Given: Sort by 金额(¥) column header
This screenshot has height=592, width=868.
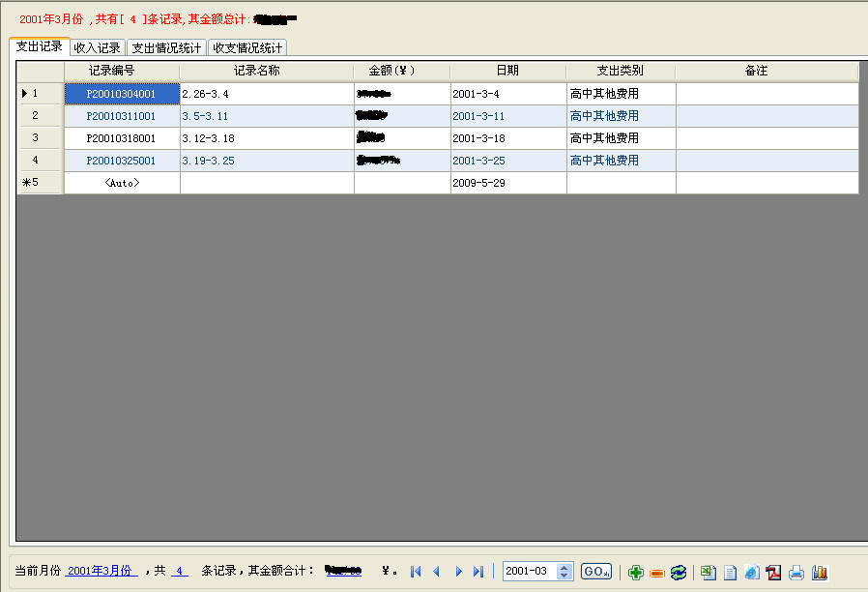Looking at the screenshot, I should [402, 71].
